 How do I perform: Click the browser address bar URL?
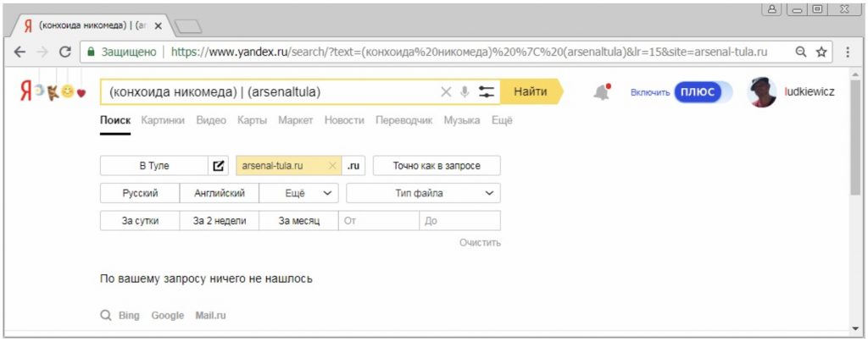(470, 52)
